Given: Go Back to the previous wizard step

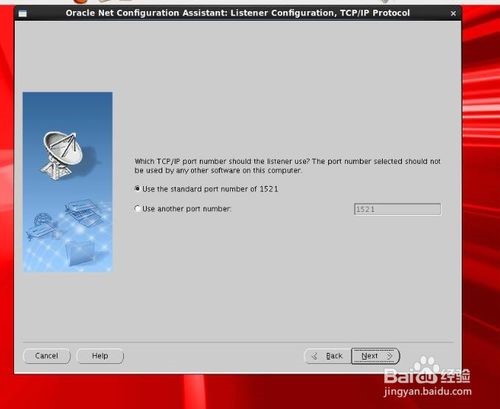Looking at the screenshot, I should [328, 356].
